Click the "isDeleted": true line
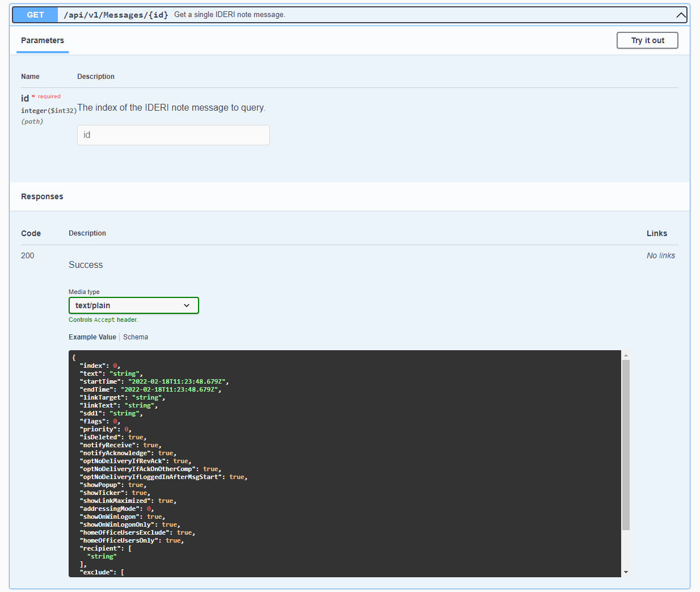700x592 pixels. click(113, 437)
